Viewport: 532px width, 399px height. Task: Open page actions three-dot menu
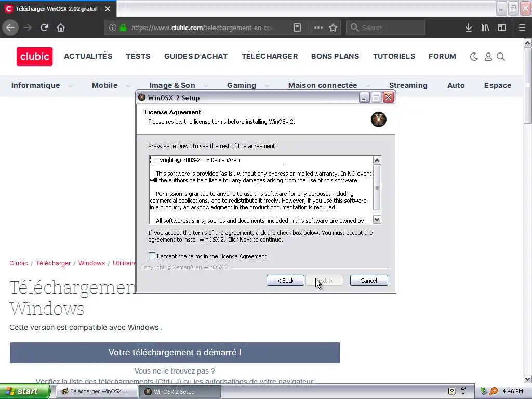click(318, 28)
